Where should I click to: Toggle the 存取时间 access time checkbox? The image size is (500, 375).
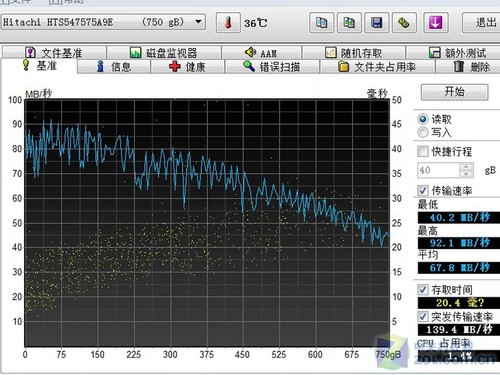(x=423, y=289)
